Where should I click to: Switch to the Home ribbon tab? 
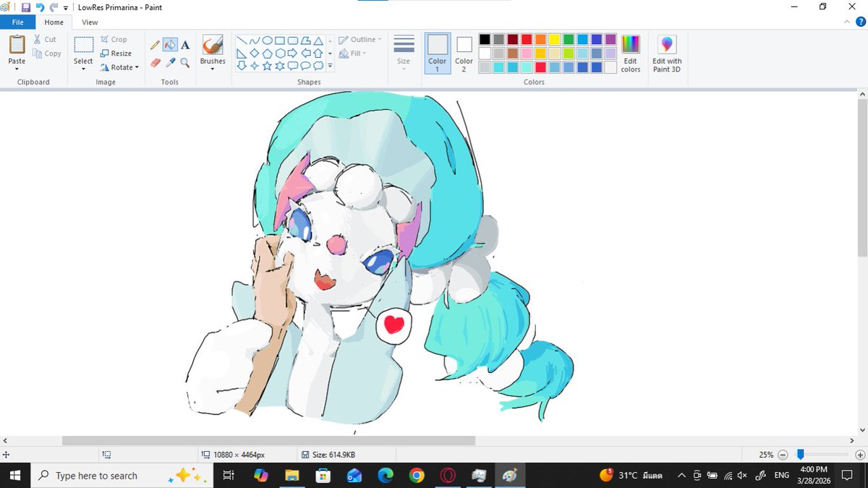[54, 22]
